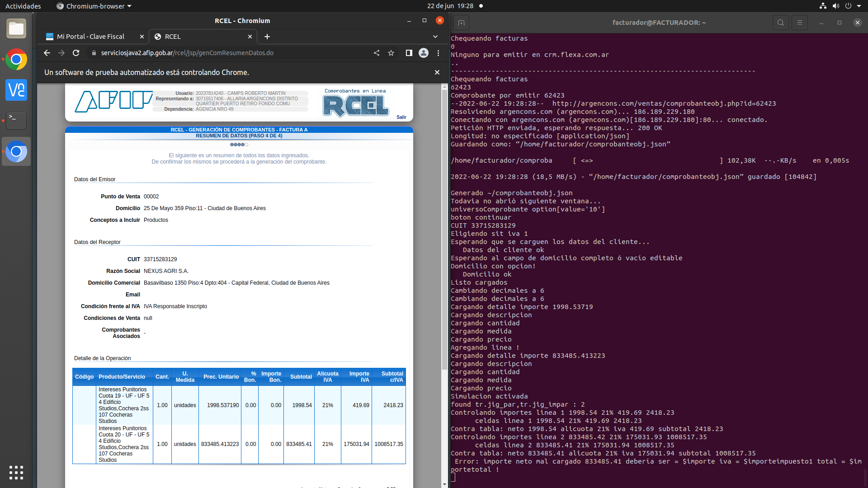Screen dimensions: 868x488
Task: Go forward in Chromium browser
Action: coord(61,53)
